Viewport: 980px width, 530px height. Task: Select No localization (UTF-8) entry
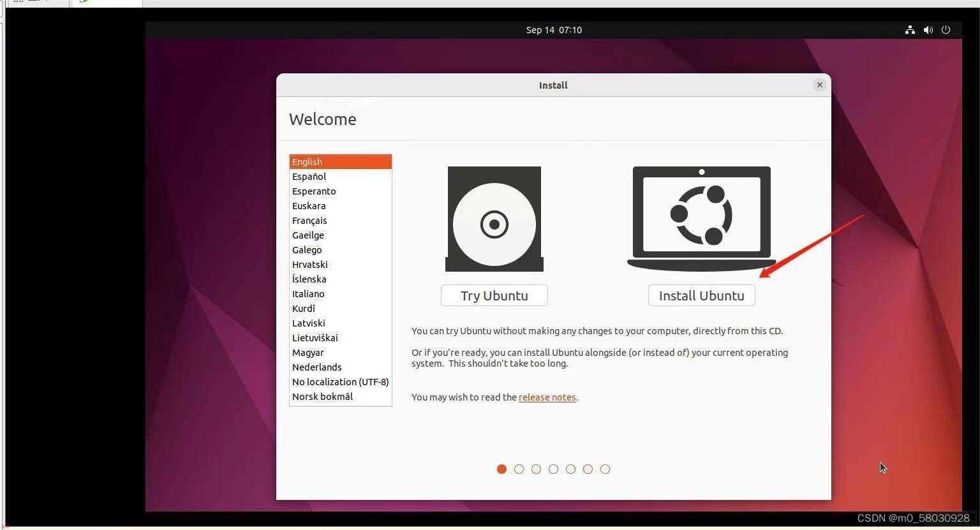tap(341, 382)
